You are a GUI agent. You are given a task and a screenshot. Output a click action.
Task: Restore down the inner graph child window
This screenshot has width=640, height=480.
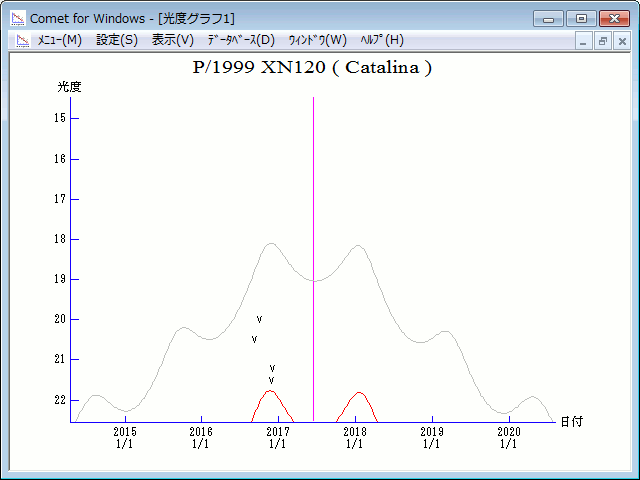pyautogui.click(x=603, y=41)
